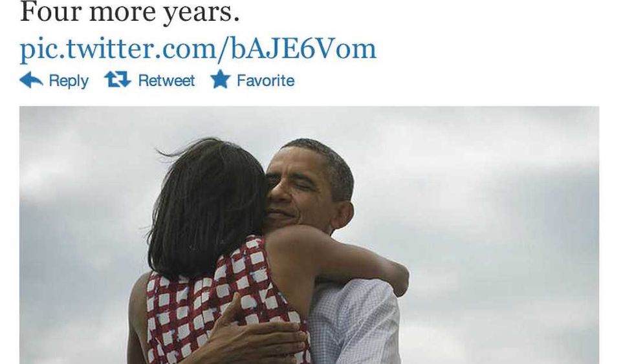Open the embedded tweet photo
The width and height of the screenshot is (634, 364).
[x=309, y=235]
